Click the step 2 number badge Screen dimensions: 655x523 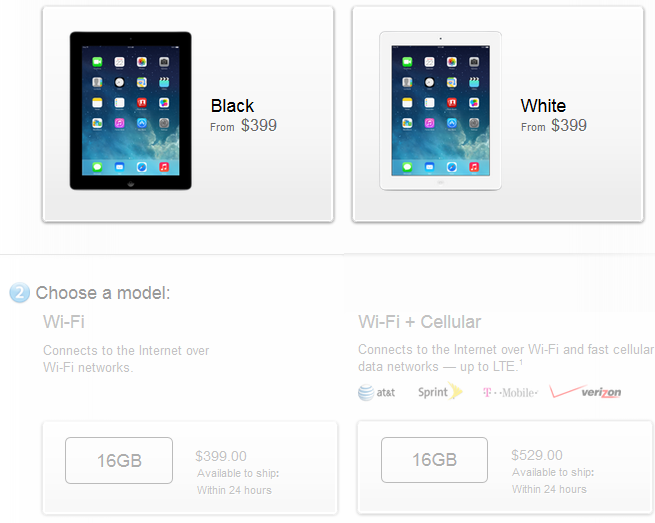coord(20,292)
